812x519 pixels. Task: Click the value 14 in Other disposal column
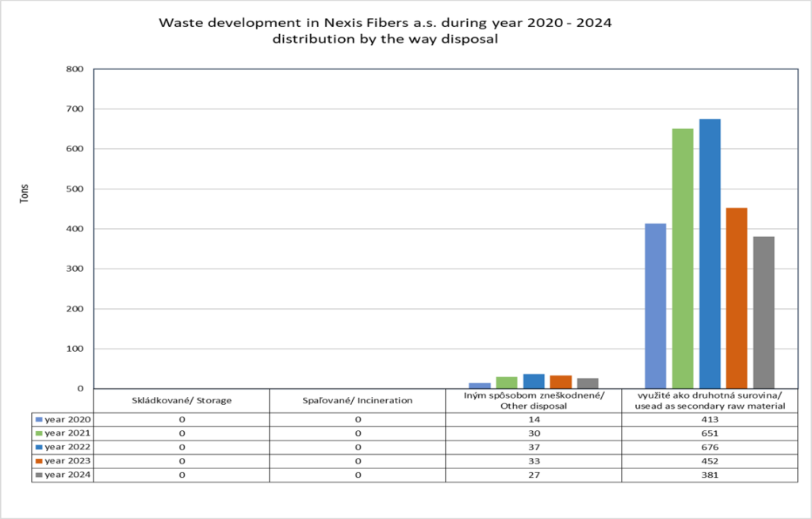click(534, 420)
